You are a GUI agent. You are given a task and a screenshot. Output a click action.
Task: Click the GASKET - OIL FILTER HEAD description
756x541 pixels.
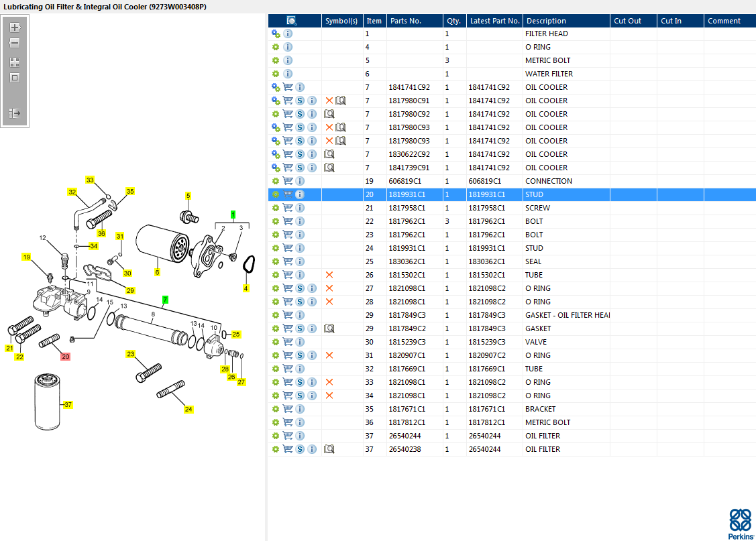click(568, 315)
